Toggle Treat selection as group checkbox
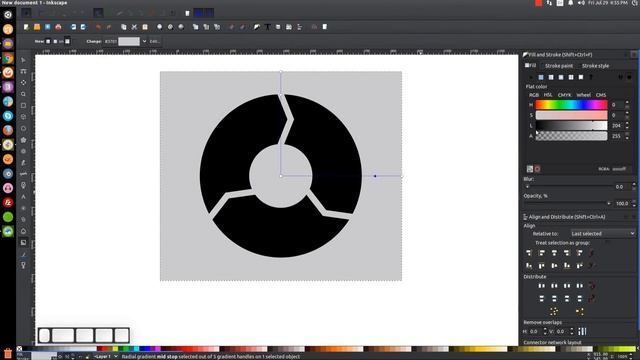The width and height of the screenshot is (640, 360). (x=607, y=242)
